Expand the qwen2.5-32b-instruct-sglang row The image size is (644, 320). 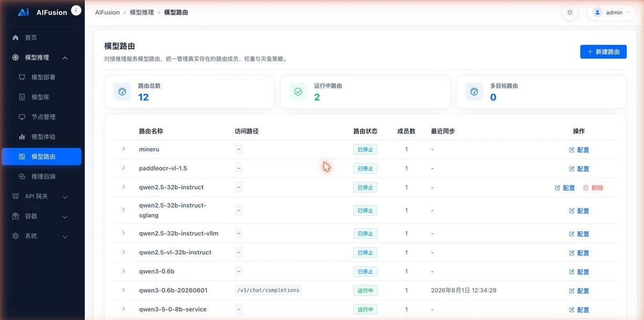pos(123,210)
